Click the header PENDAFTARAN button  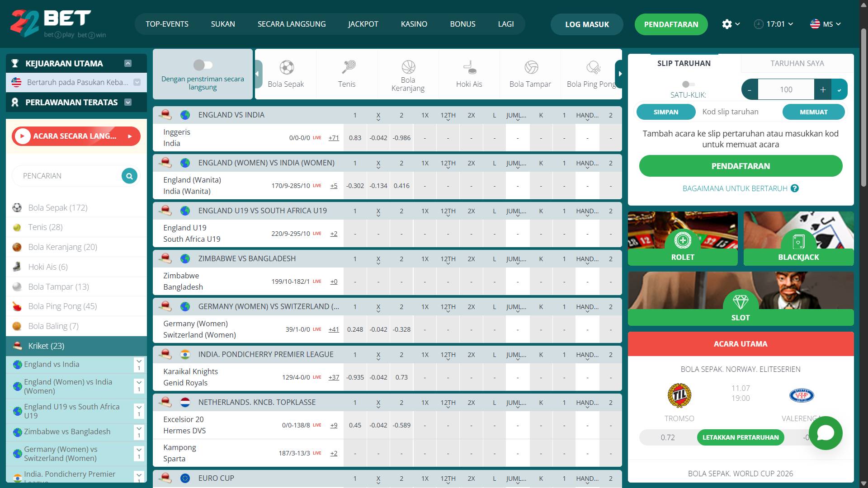(671, 24)
